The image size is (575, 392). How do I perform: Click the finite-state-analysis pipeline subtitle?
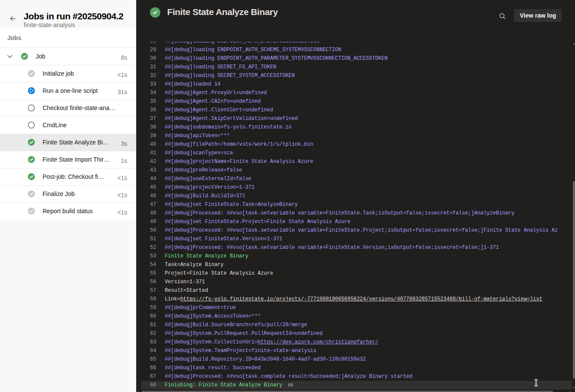tap(49, 25)
